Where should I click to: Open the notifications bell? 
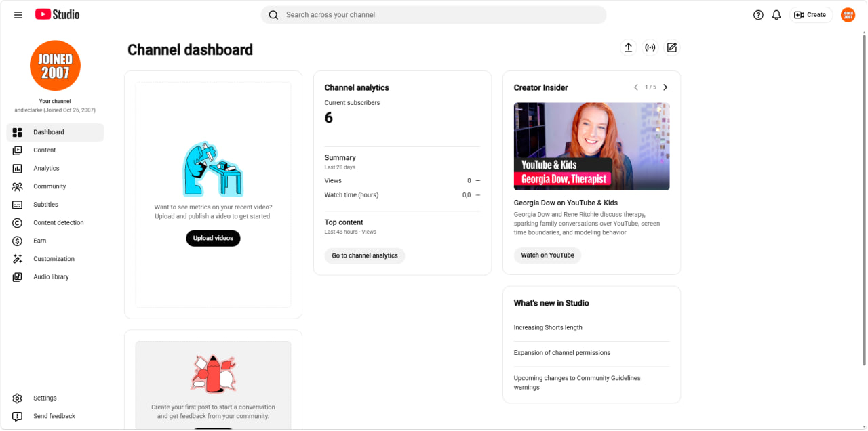pos(776,15)
